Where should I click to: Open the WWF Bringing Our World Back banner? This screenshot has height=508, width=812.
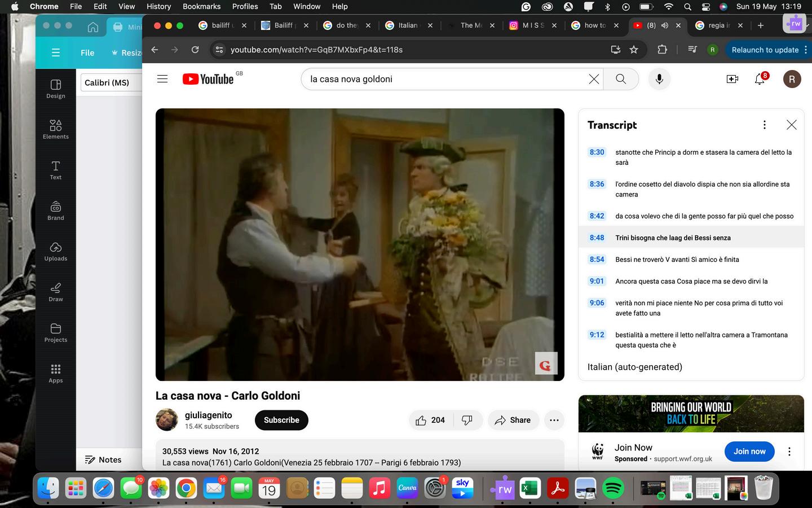pos(691,415)
